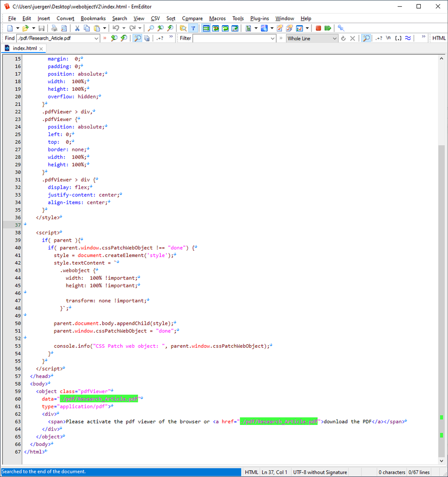The image size is (448, 477).
Task: Toggle the Filter funnel button in toolbar
Action: point(193,28)
